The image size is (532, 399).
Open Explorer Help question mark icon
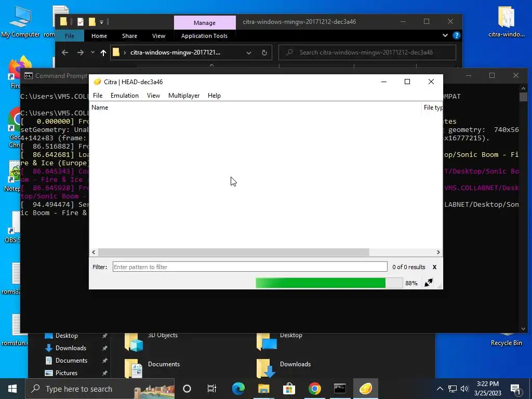click(456, 35)
